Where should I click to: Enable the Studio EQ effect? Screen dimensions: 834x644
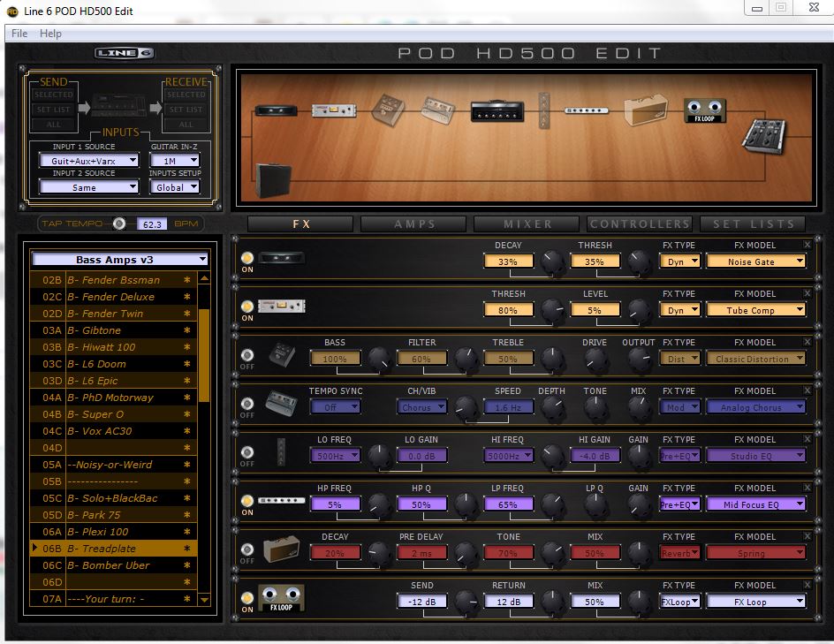247,452
